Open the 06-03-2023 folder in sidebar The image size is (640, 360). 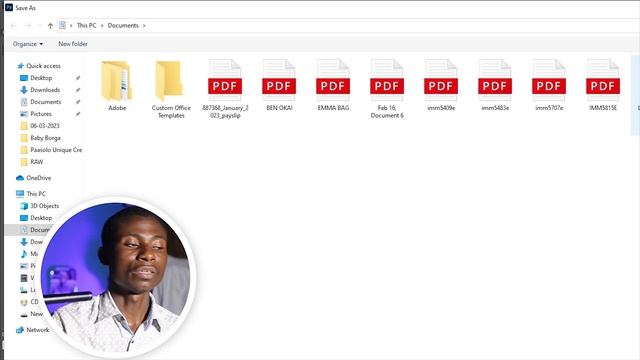pos(40,126)
